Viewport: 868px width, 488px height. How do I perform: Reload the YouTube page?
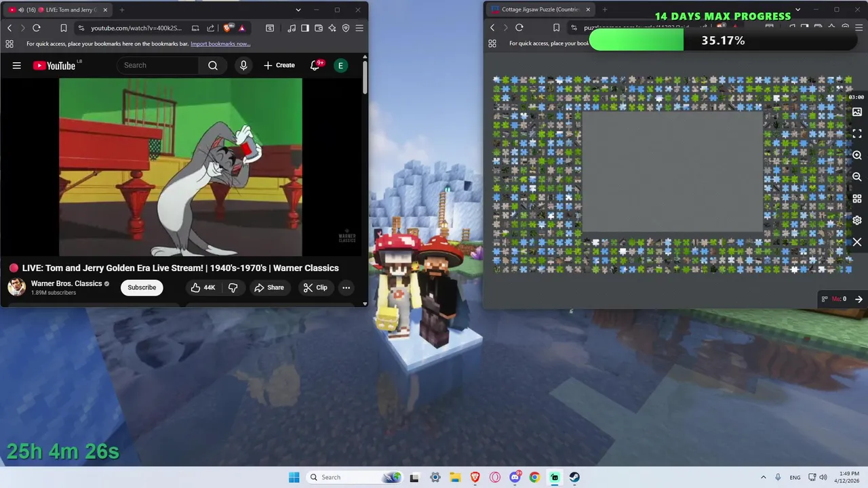[37, 28]
